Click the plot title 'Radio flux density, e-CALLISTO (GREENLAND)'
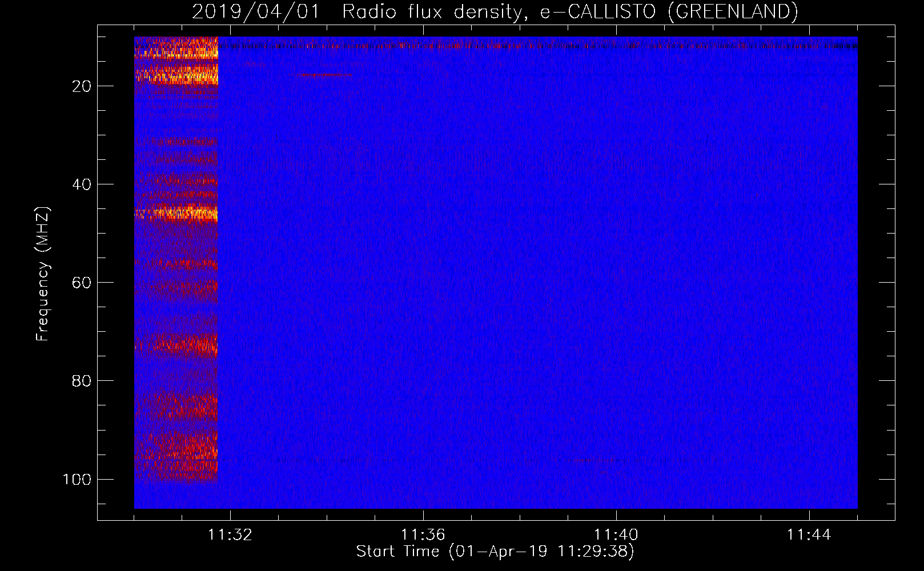The image size is (924, 571). [570, 11]
